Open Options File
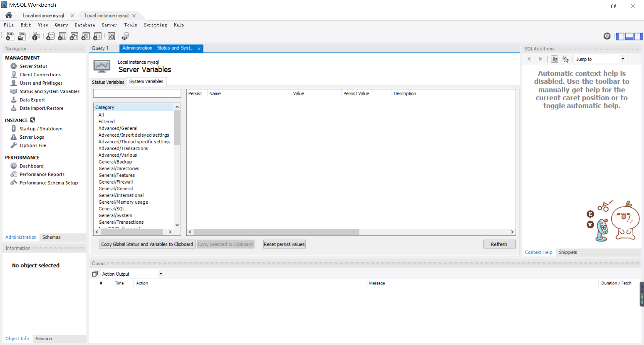This screenshot has width=644, height=345. [33, 145]
